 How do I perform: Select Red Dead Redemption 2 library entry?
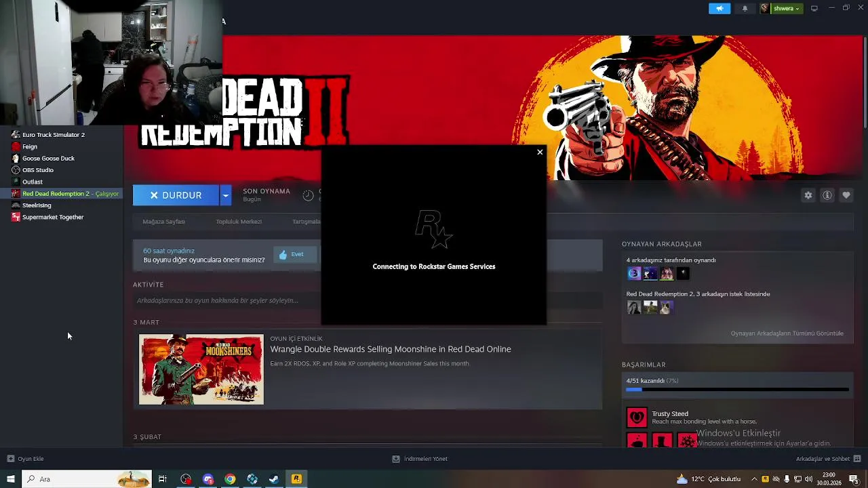[x=61, y=194]
